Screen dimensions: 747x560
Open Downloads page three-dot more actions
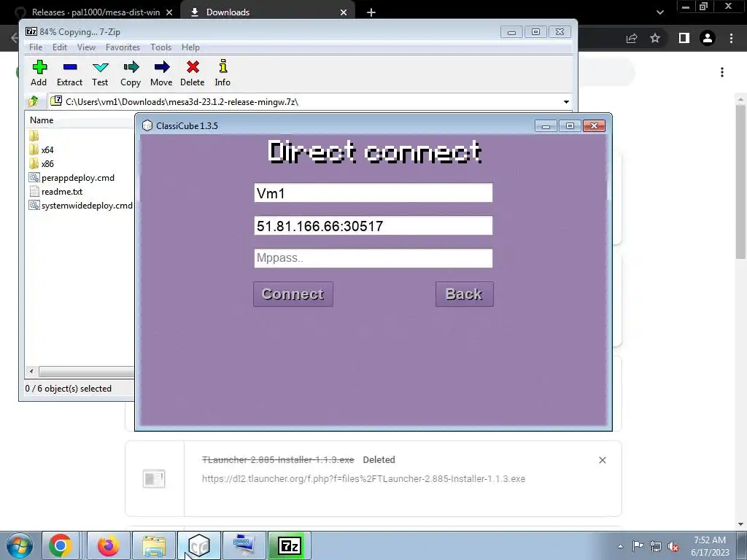722,72
